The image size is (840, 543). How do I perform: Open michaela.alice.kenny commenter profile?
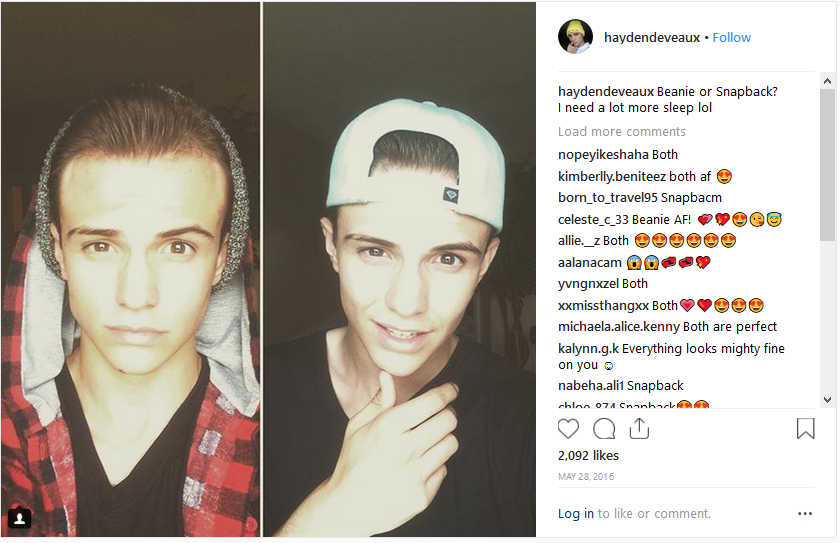pyautogui.click(x=618, y=327)
